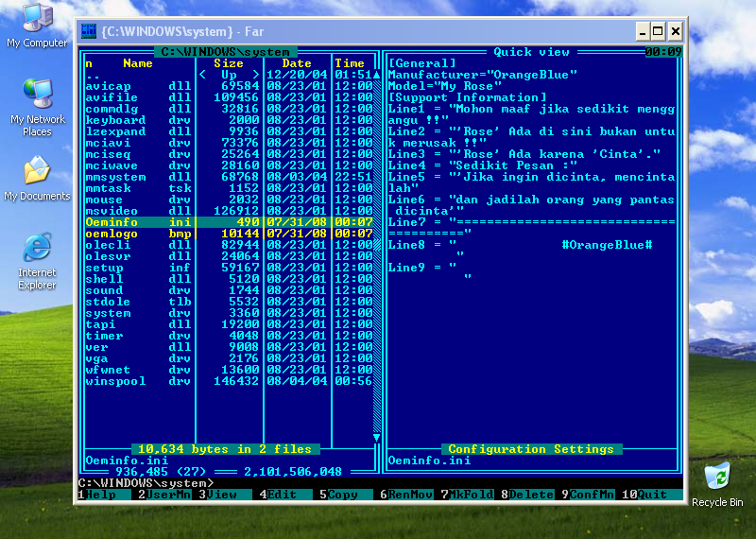Click the 10 Quit function key
Screen dimensions: 756x539
click(652, 495)
